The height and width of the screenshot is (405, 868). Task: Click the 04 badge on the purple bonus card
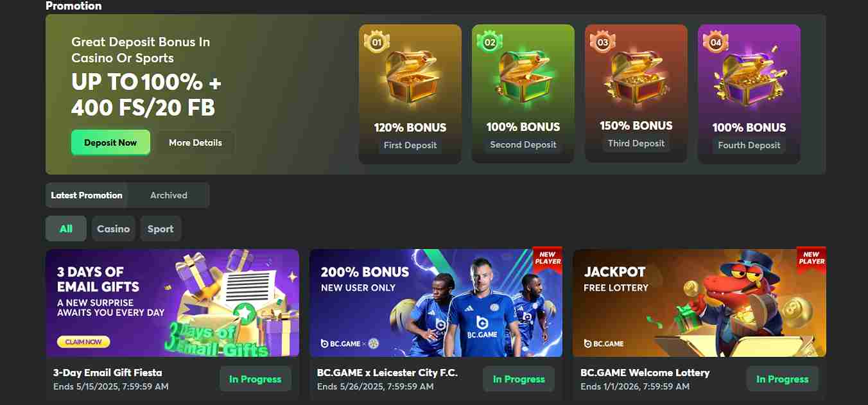pos(715,42)
